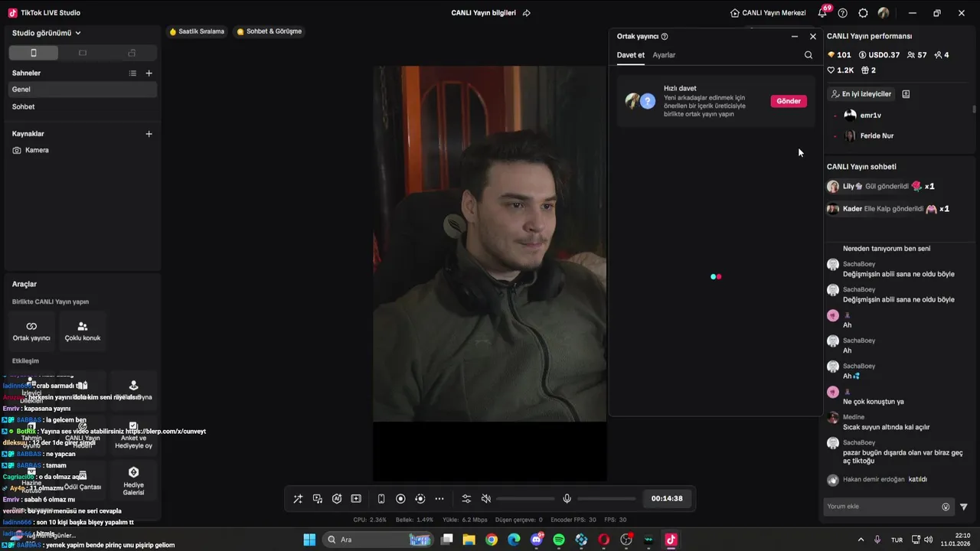Open Discord from the taskbar

[537, 540]
